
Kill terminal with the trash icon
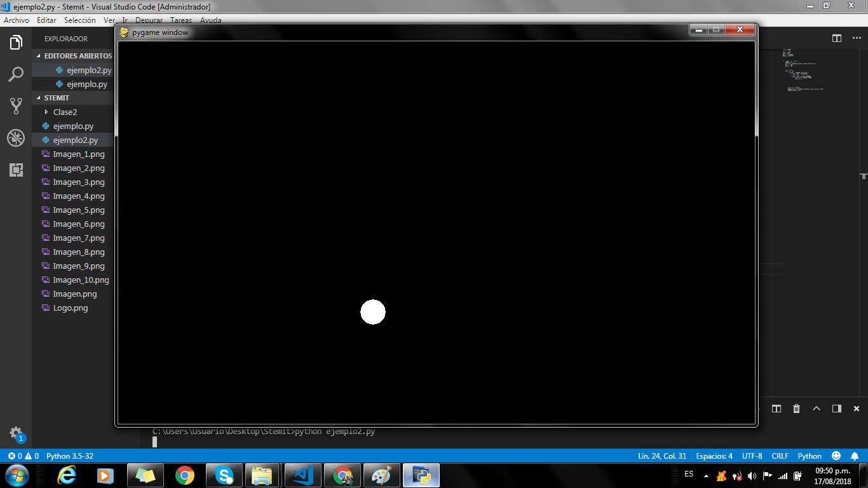pyautogui.click(x=796, y=409)
